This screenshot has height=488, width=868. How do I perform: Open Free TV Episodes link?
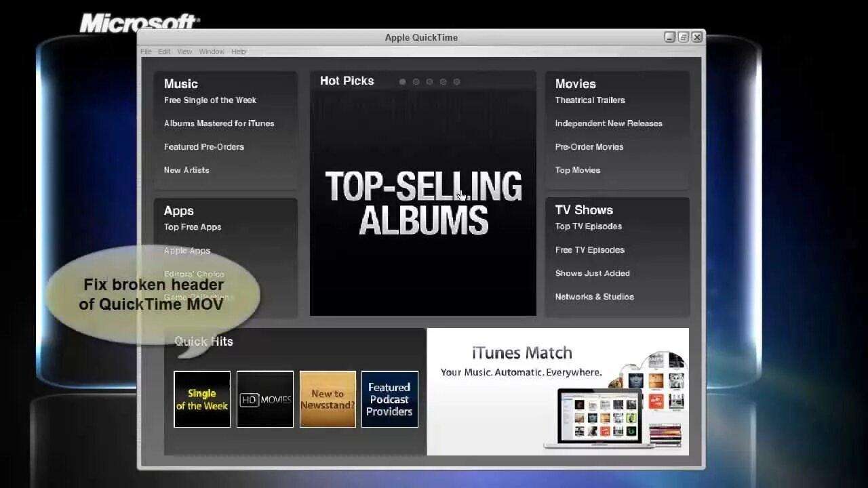(590, 250)
